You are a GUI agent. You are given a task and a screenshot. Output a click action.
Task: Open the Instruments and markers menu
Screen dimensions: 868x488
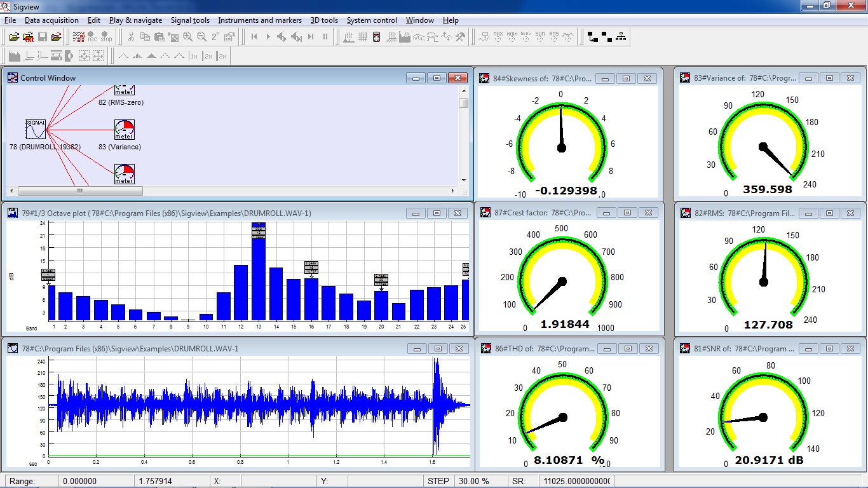pos(259,20)
